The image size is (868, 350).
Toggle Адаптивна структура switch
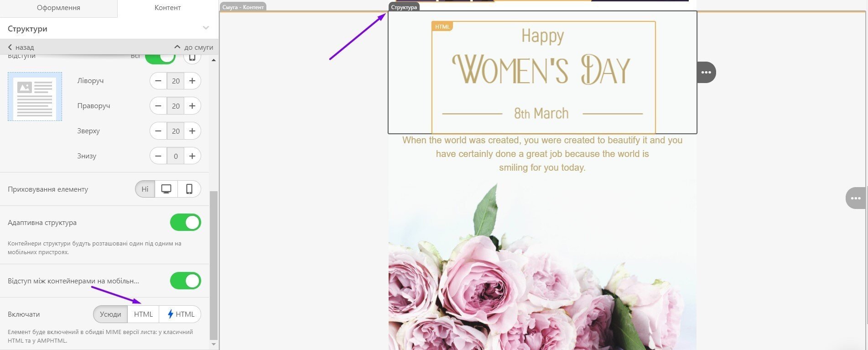(185, 223)
